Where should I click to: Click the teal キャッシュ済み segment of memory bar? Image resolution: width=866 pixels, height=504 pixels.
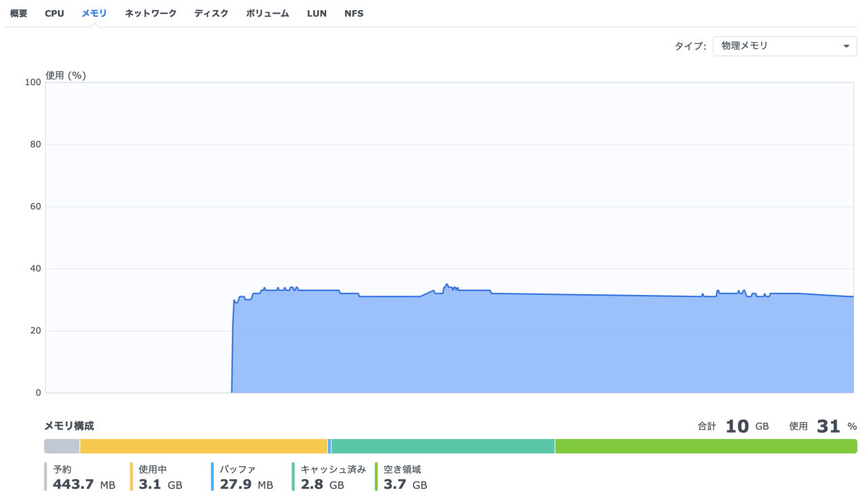click(x=442, y=446)
